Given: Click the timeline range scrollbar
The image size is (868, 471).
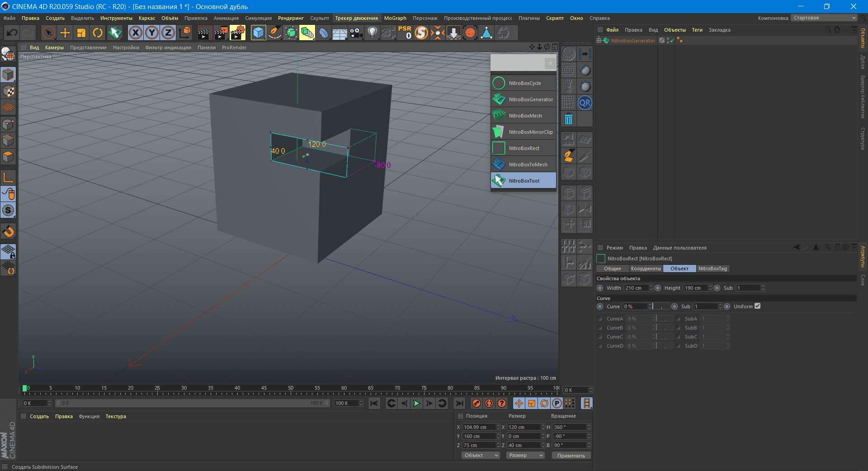Looking at the screenshot, I should click(192, 403).
